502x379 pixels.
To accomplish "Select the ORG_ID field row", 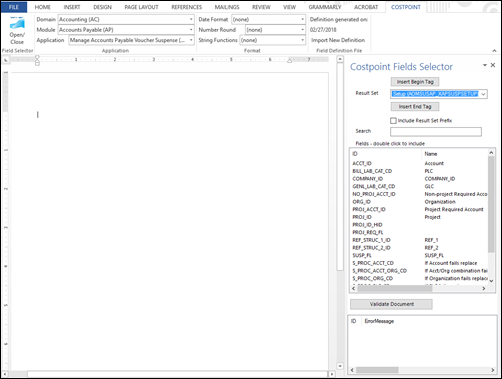I will point(419,202).
